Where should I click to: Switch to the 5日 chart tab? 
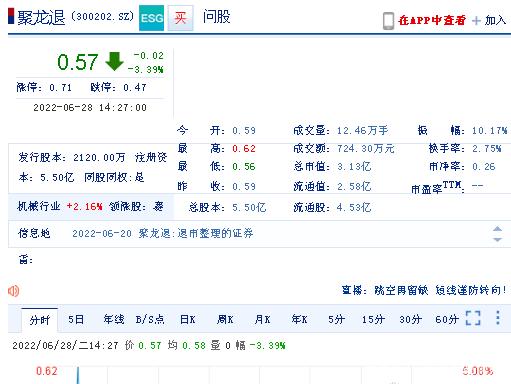(76, 320)
